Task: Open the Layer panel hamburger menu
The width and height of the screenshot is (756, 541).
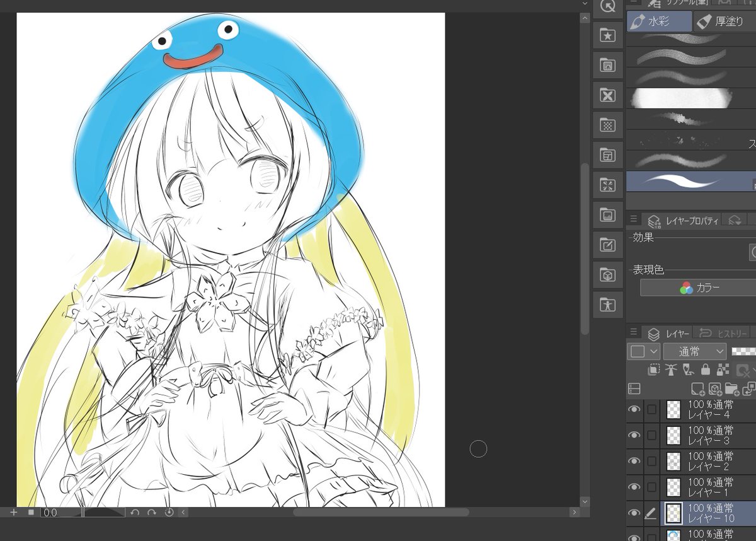Action: pyautogui.click(x=634, y=332)
